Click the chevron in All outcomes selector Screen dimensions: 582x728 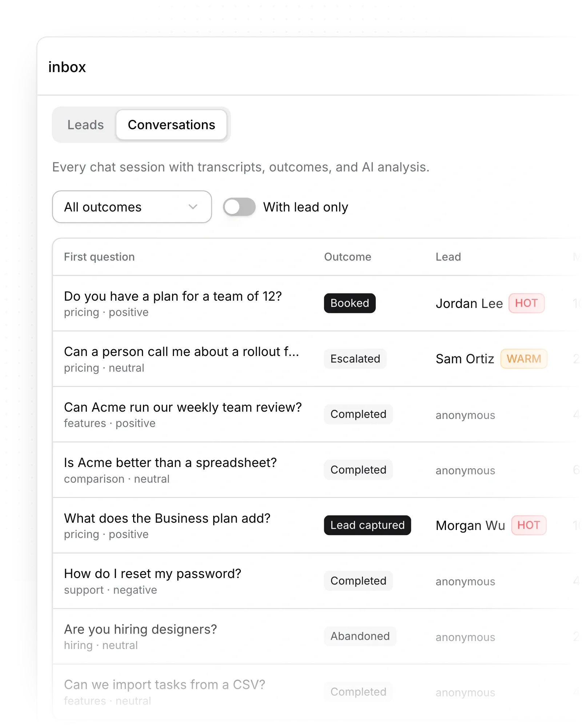tap(193, 207)
